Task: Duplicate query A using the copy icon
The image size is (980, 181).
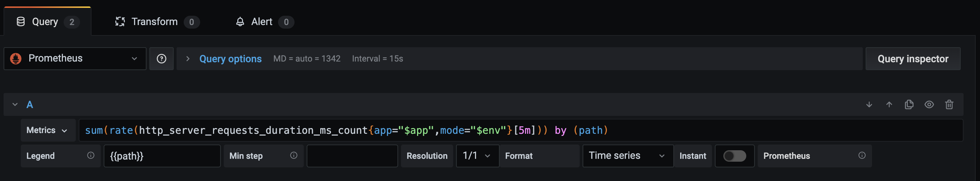Action: pos(909,104)
